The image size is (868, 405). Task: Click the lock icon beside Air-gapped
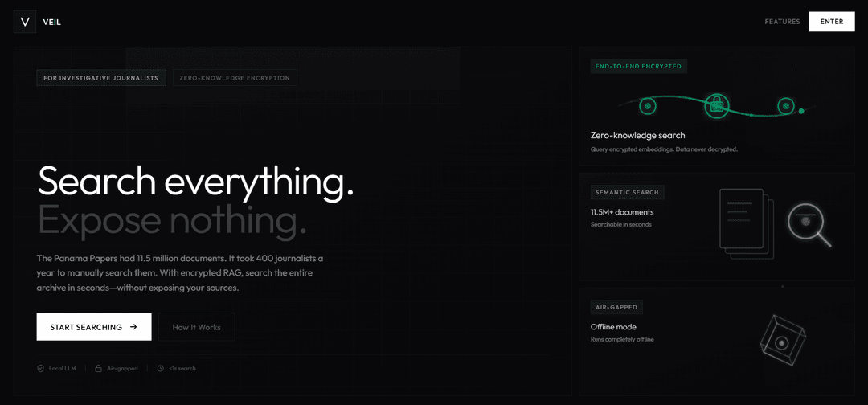[99, 369]
